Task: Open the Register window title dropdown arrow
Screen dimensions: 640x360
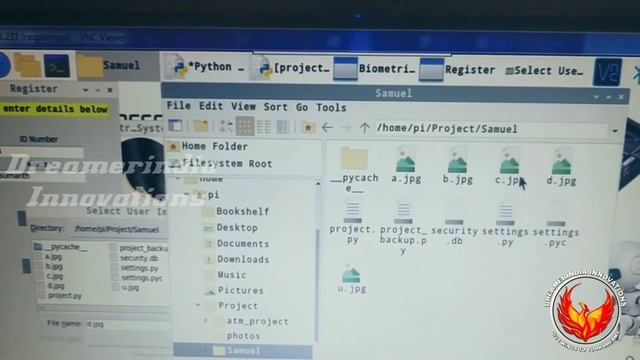Action: click(x=86, y=89)
